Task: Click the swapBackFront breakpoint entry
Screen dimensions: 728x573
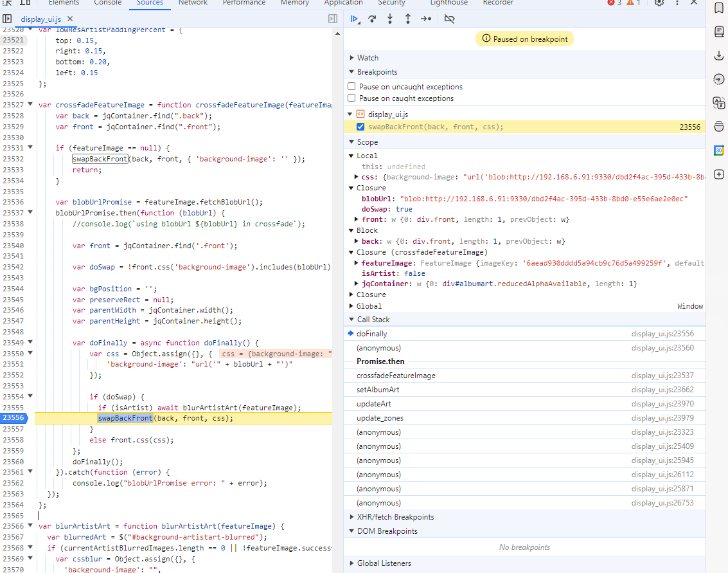Action: pos(525,127)
